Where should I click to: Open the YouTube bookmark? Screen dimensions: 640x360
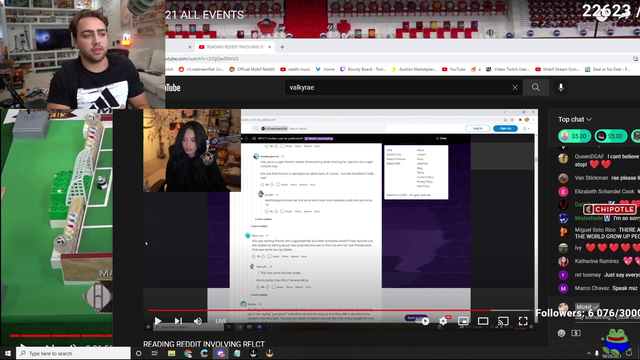pos(453,69)
